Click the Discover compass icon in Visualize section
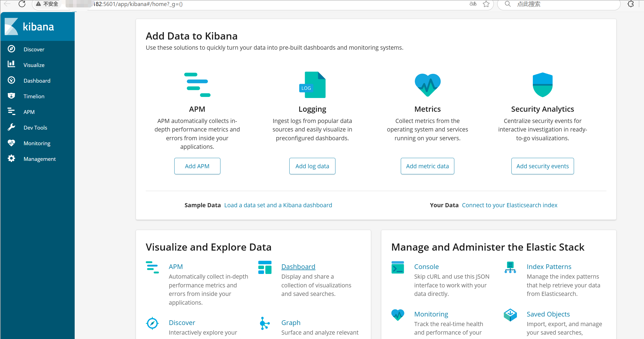The width and height of the screenshot is (644, 339). [x=152, y=323]
